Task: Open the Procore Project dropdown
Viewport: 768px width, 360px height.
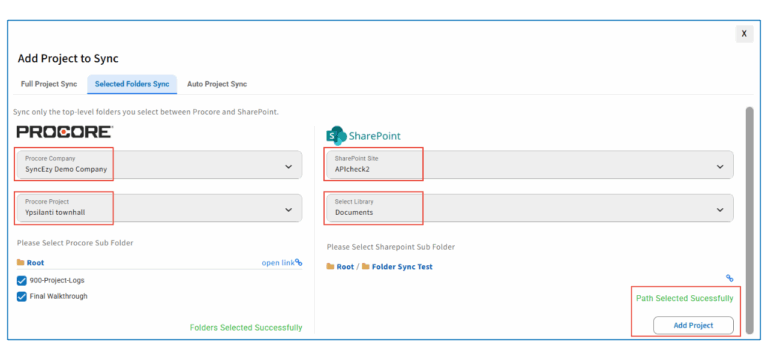Action: pos(159,208)
